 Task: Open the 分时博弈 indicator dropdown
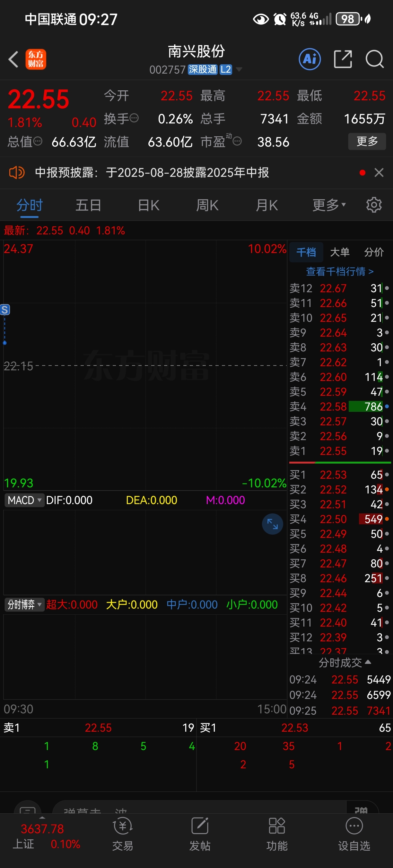point(24,604)
